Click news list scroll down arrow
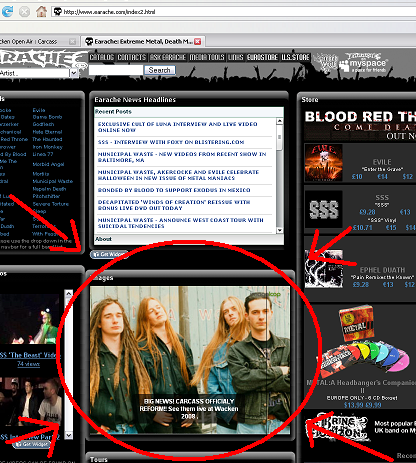The image size is (416, 463). click(280, 230)
